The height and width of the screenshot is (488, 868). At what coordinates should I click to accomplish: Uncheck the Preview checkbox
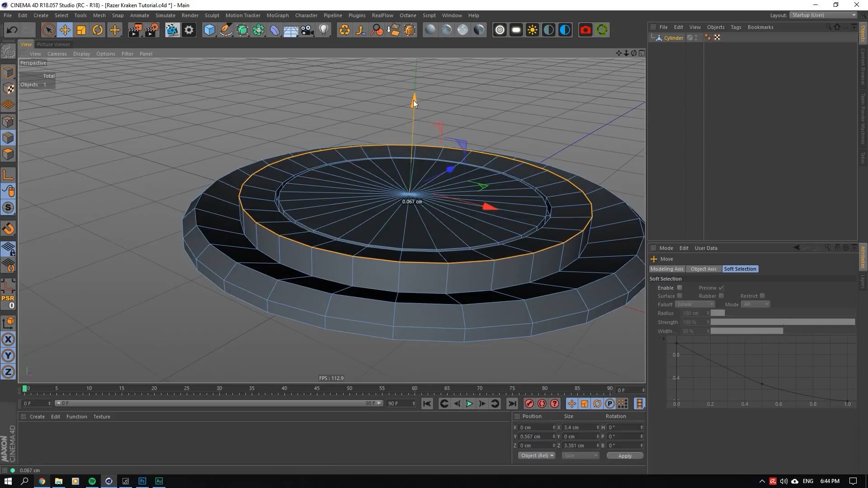coord(722,287)
